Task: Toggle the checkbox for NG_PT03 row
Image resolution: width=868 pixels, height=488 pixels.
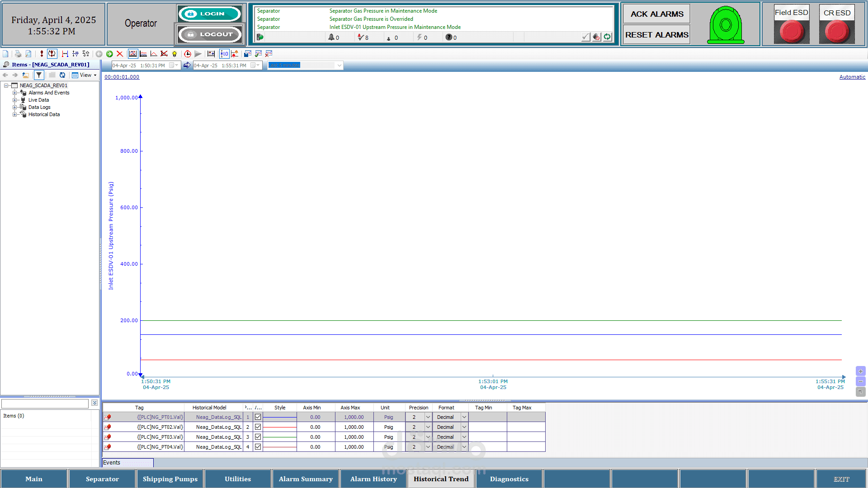Action: click(x=258, y=437)
